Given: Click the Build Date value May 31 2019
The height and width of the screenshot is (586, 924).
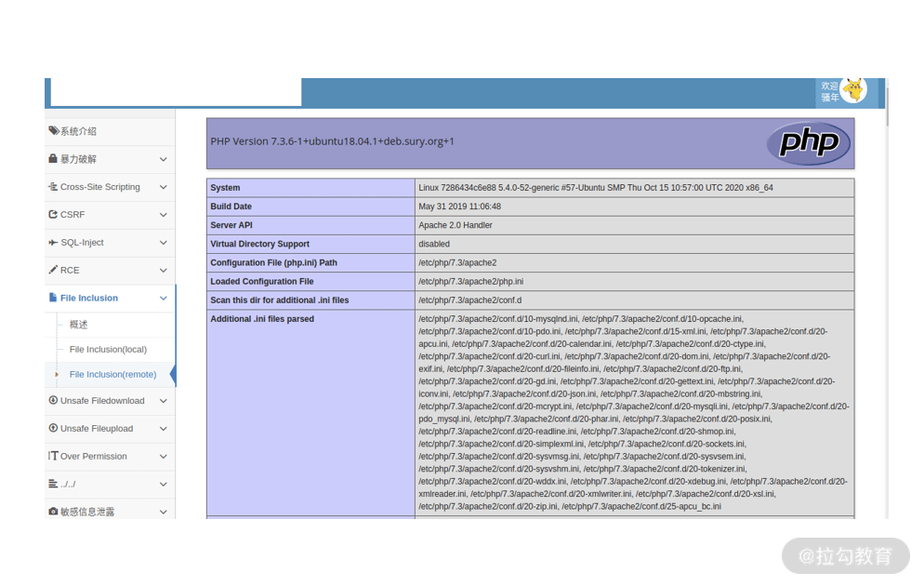Looking at the screenshot, I should (459, 206).
